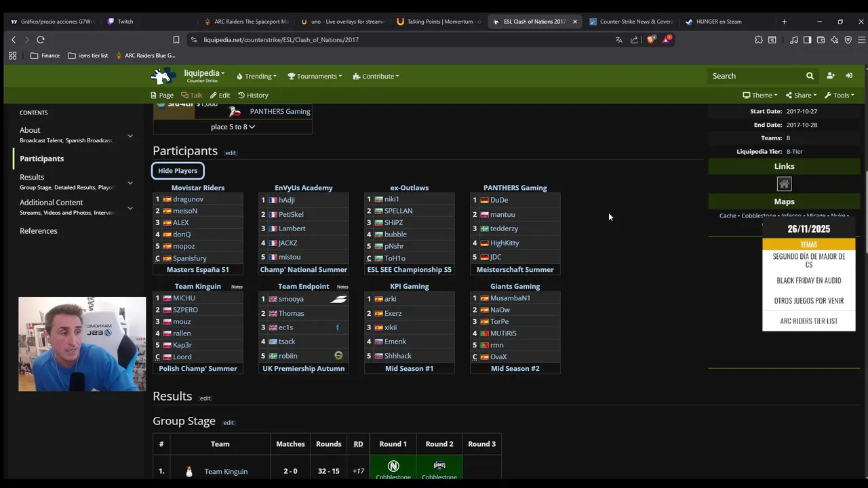Open the Talk page tab

[x=192, y=96]
